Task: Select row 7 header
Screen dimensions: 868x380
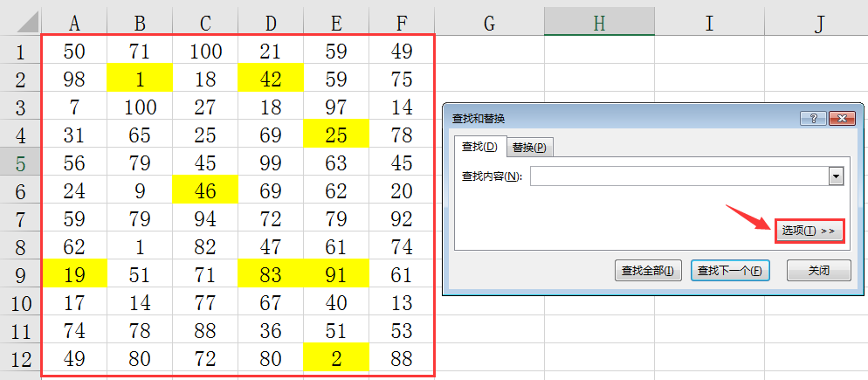Action: click(20, 219)
